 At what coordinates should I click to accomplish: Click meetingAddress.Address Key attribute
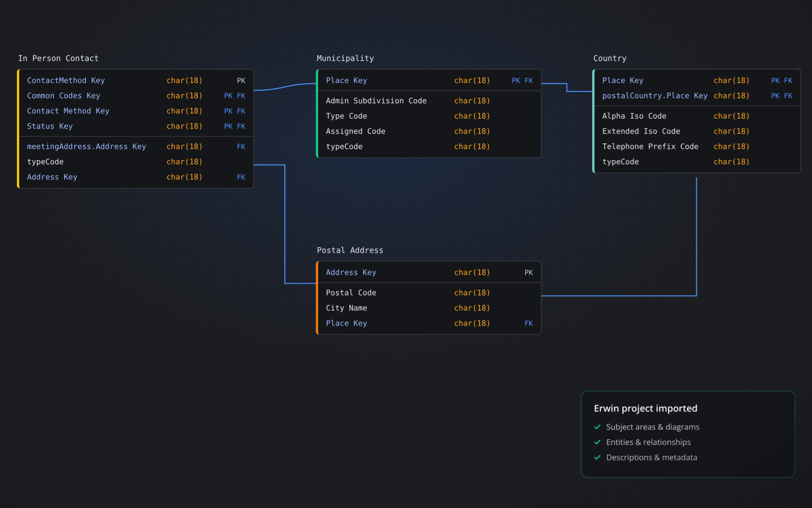[136, 146]
